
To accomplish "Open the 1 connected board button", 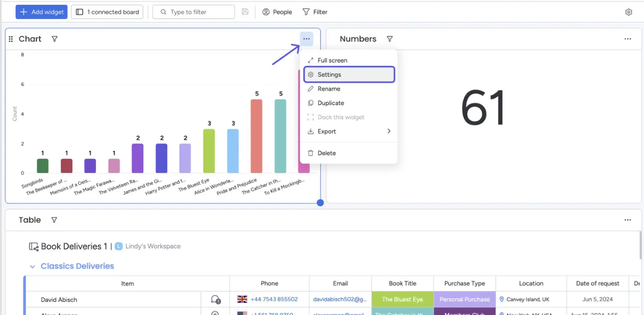I will click(108, 12).
